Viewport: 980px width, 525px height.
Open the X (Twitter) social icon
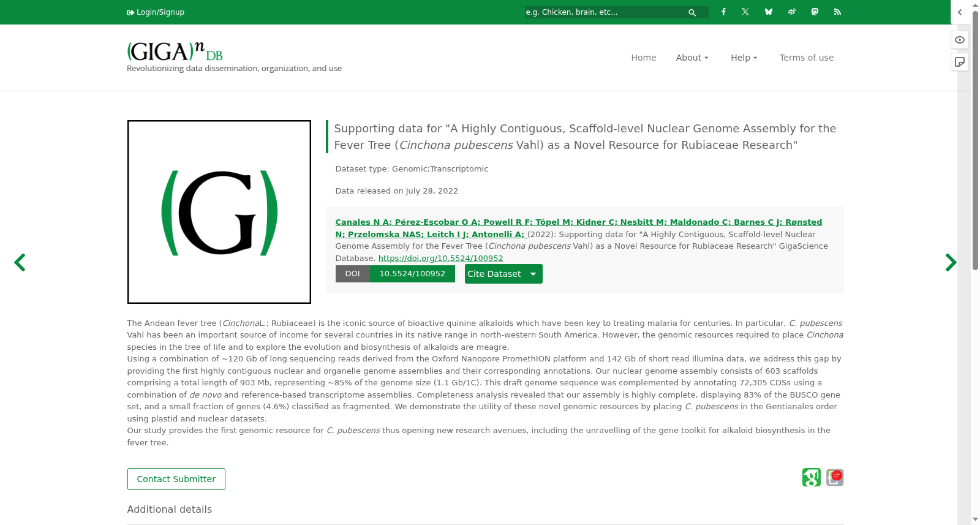point(745,12)
